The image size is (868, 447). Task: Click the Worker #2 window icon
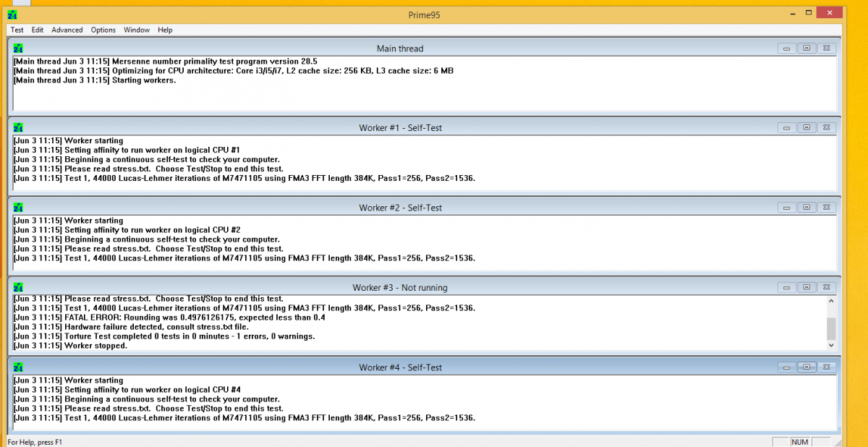[18, 208]
